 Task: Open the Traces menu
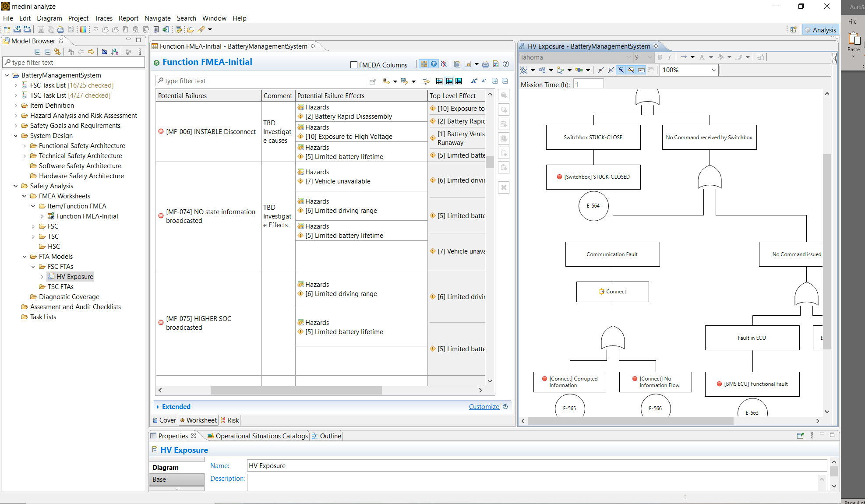pyautogui.click(x=103, y=18)
